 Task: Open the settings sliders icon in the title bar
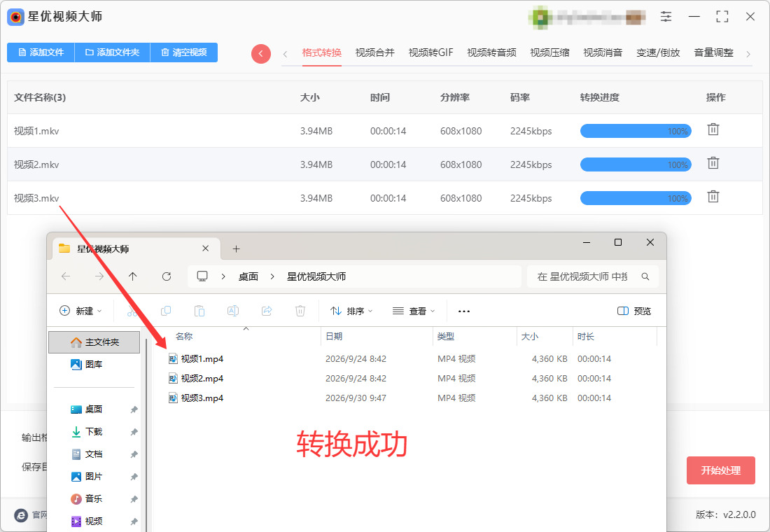[x=666, y=17]
